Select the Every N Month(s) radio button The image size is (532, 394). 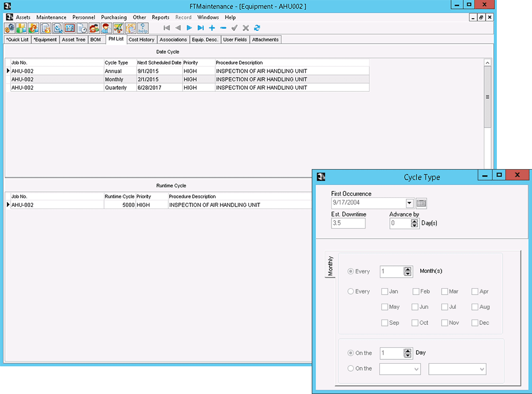pyautogui.click(x=351, y=271)
